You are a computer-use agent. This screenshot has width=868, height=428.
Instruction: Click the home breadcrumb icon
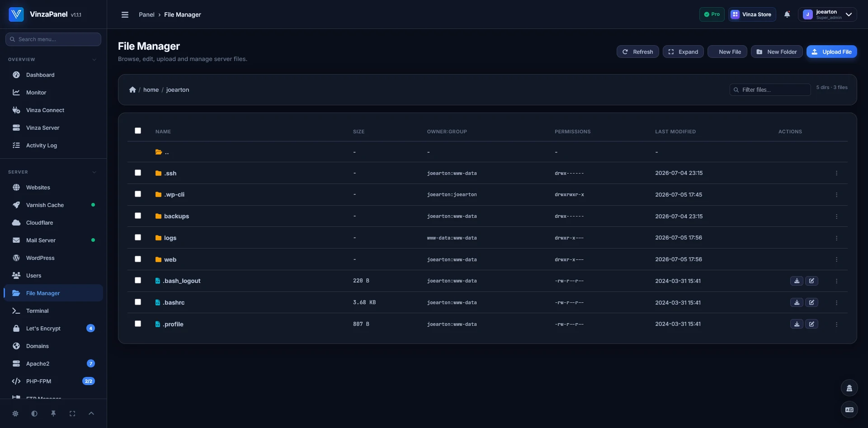point(132,89)
